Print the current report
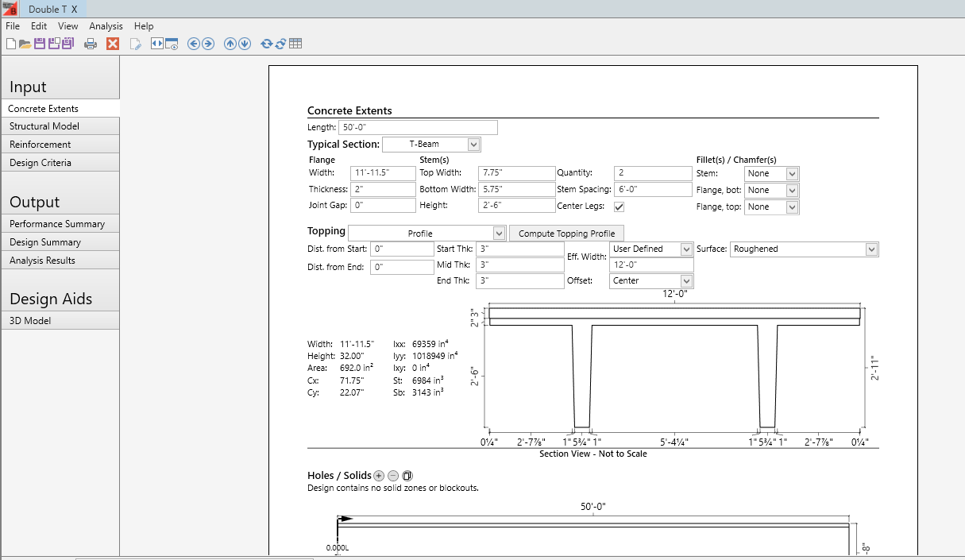965x560 pixels. click(x=91, y=43)
